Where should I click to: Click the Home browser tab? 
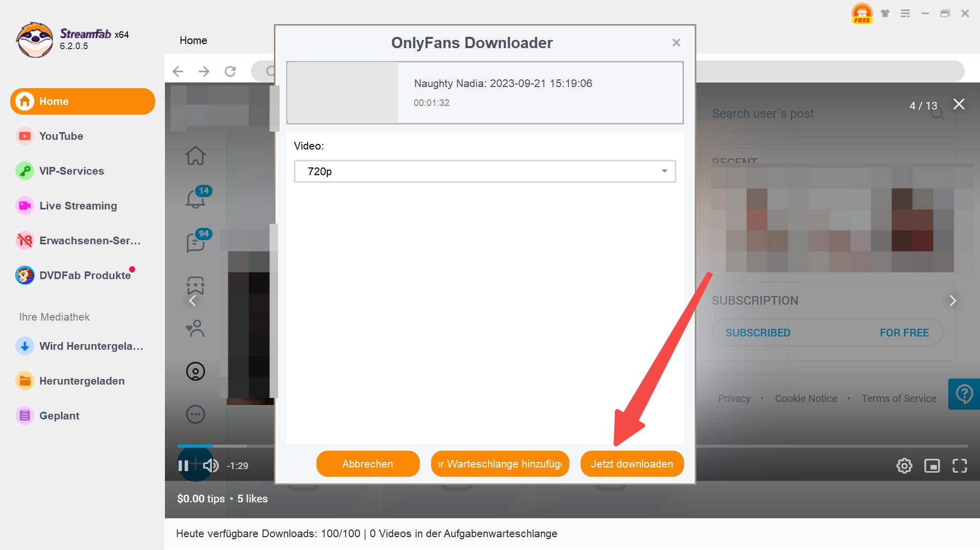(194, 40)
